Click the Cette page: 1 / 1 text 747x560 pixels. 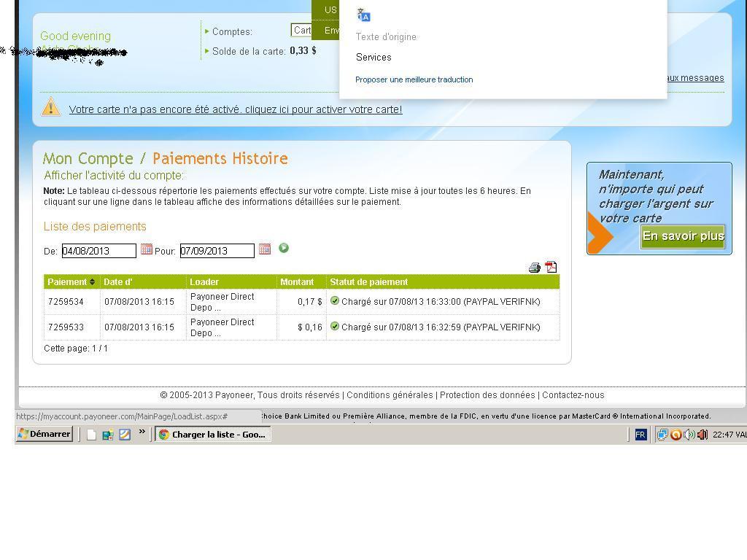pos(76,349)
